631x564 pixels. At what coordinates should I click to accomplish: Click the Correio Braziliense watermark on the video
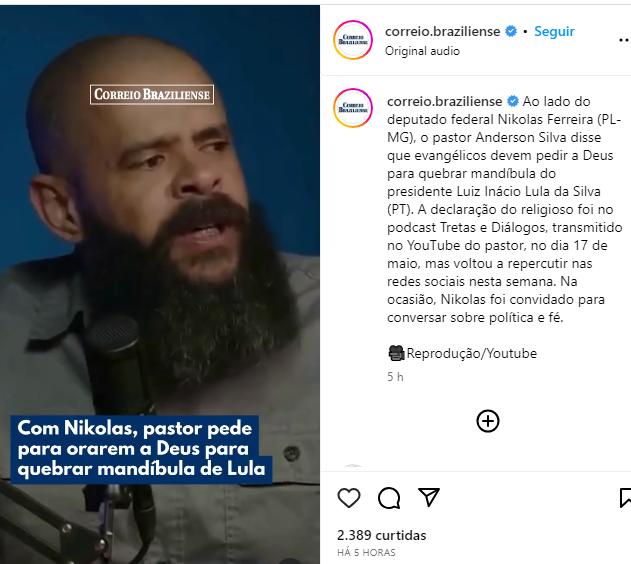[152, 95]
